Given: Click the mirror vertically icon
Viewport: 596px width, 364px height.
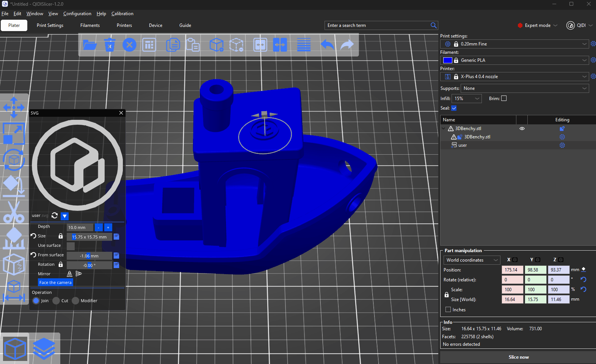Looking at the screenshot, I should [x=69, y=274].
